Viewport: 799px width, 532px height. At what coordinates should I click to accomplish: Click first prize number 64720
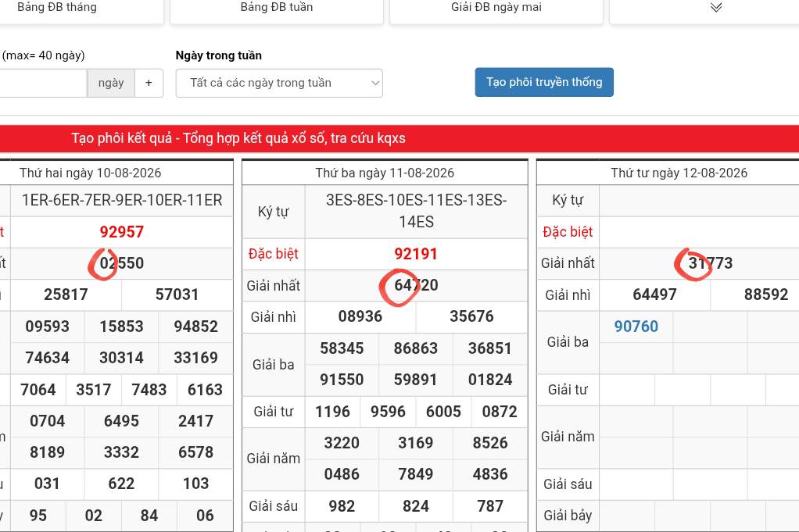click(x=416, y=285)
